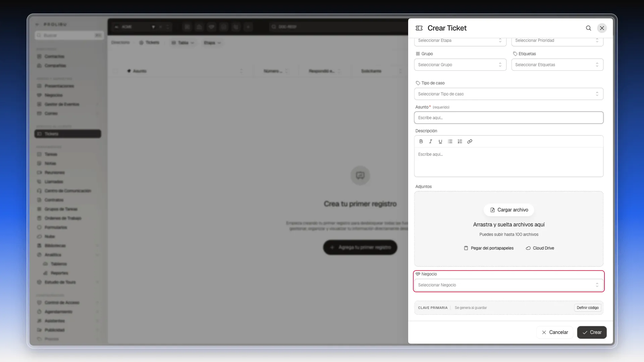Apply bold formatting in Descripción toolbar
The width and height of the screenshot is (644, 362).
421,141
